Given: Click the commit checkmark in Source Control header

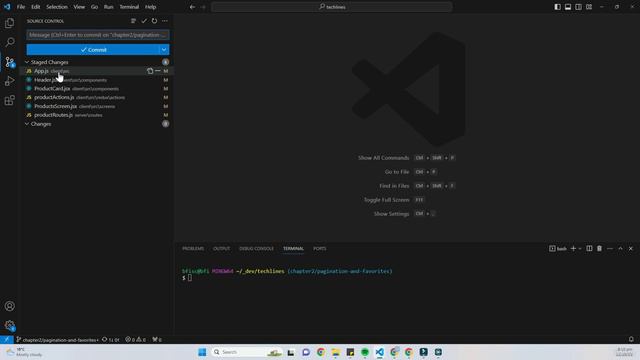Looking at the screenshot, I should (x=144, y=21).
